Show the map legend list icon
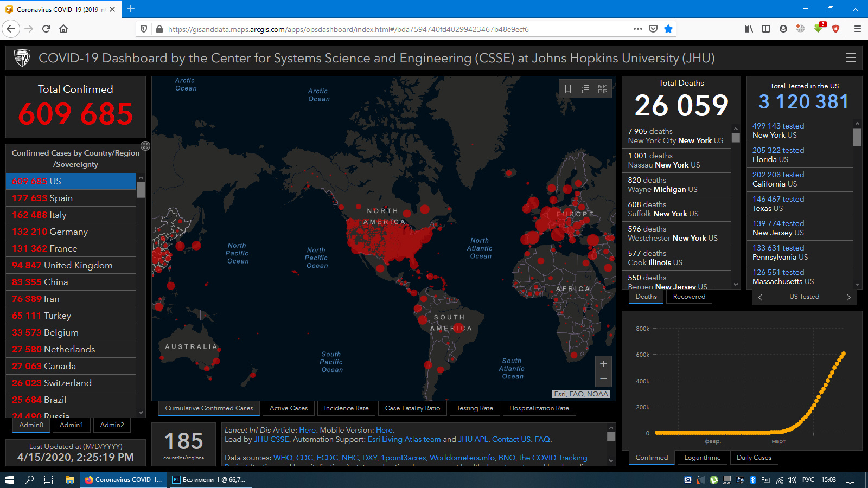The image size is (868, 488). 585,89
